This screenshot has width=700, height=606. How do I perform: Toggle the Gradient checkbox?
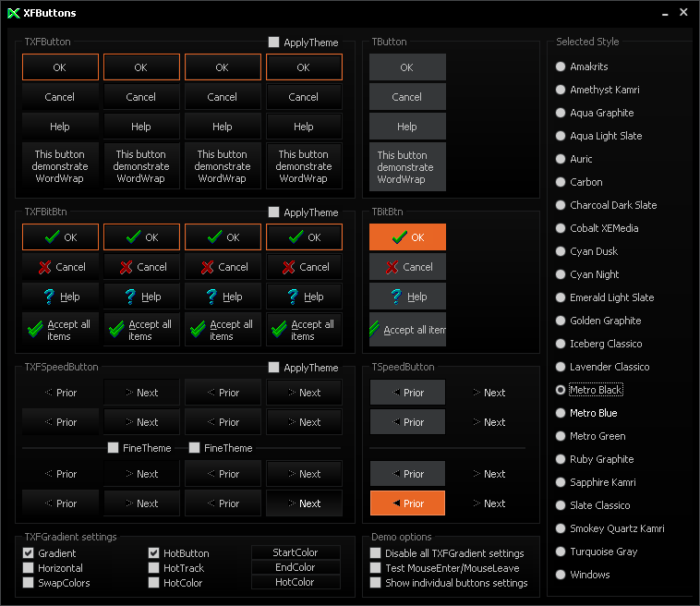tap(29, 553)
